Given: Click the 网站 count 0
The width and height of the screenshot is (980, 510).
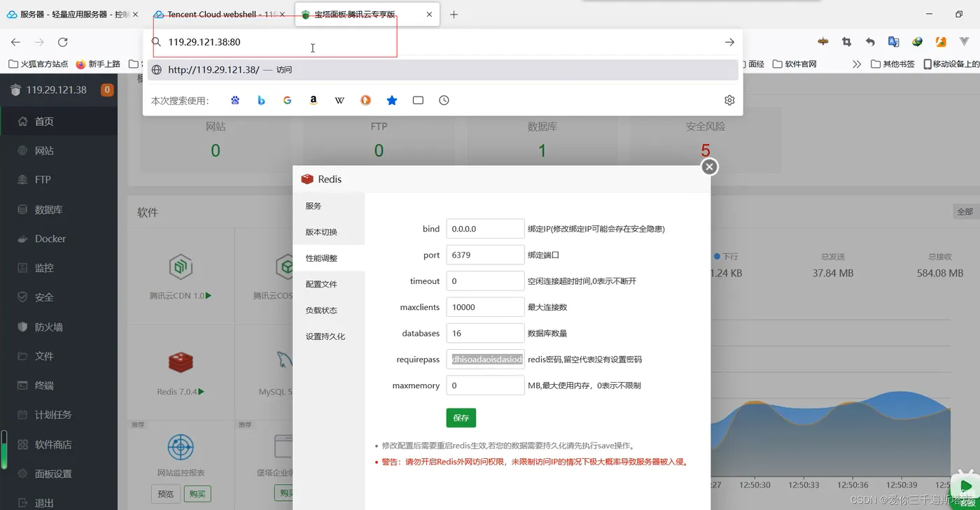Looking at the screenshot, I should point(216,150).
